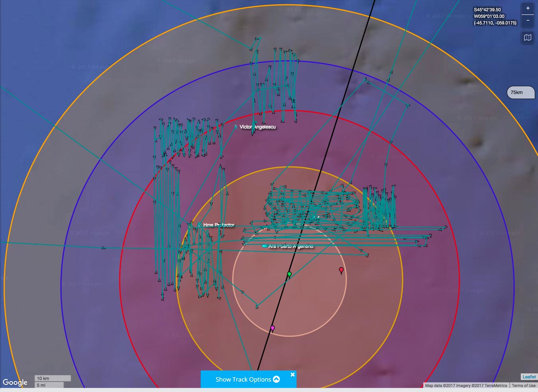Click the 75km range label
The width and height of the screenshot is (538, 392).
(516, 93)
